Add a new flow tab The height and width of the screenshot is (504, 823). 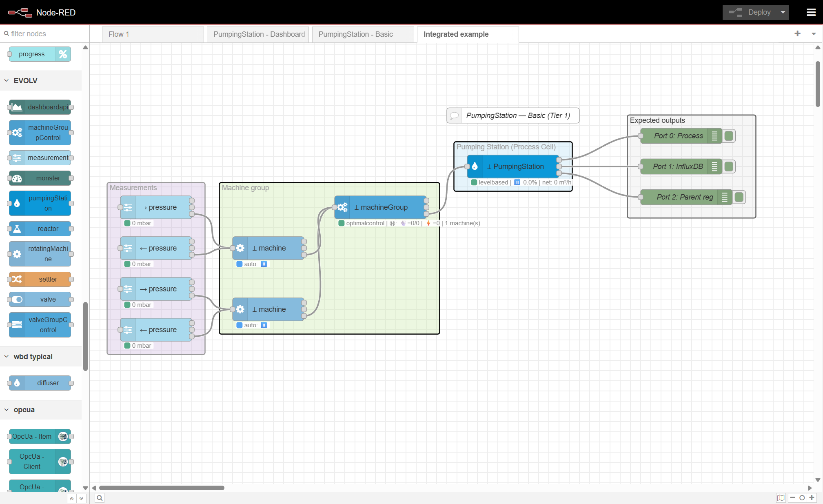pyautogui.click(x=797, y=34)
